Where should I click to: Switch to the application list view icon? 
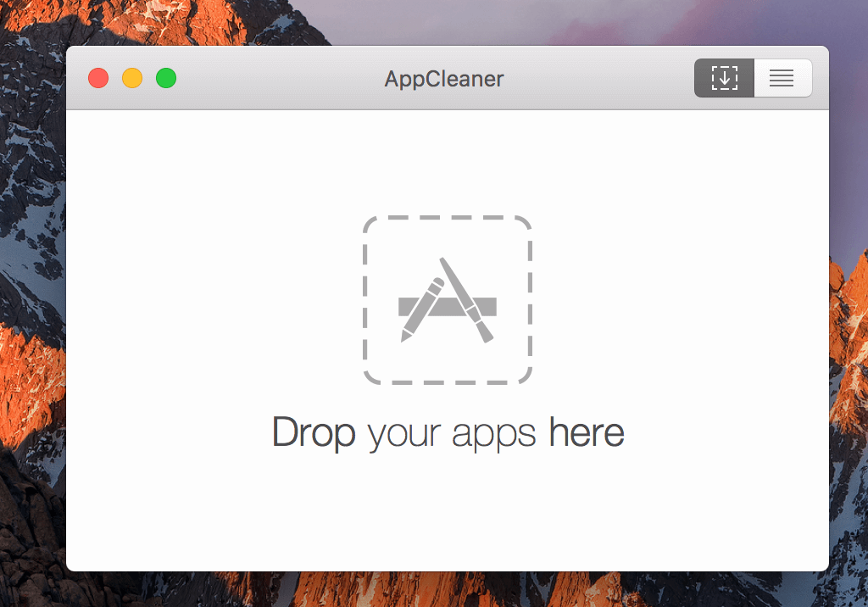782,78
